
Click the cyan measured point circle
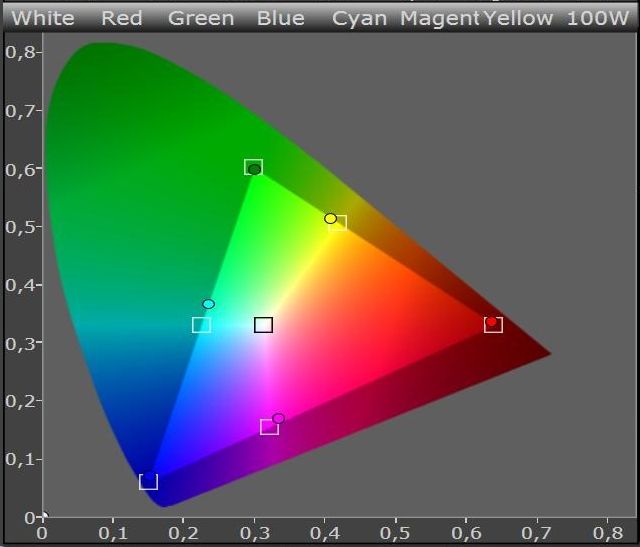(x=209, y=304)
